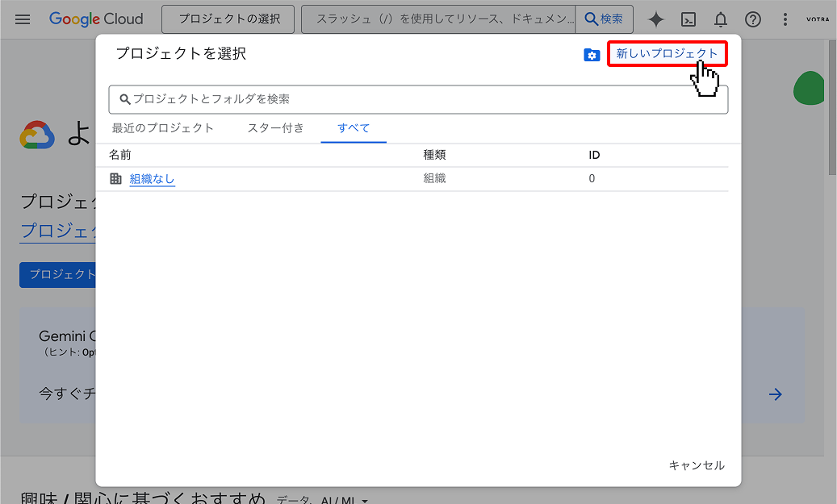Open the help question mark icon

[753, 19]
